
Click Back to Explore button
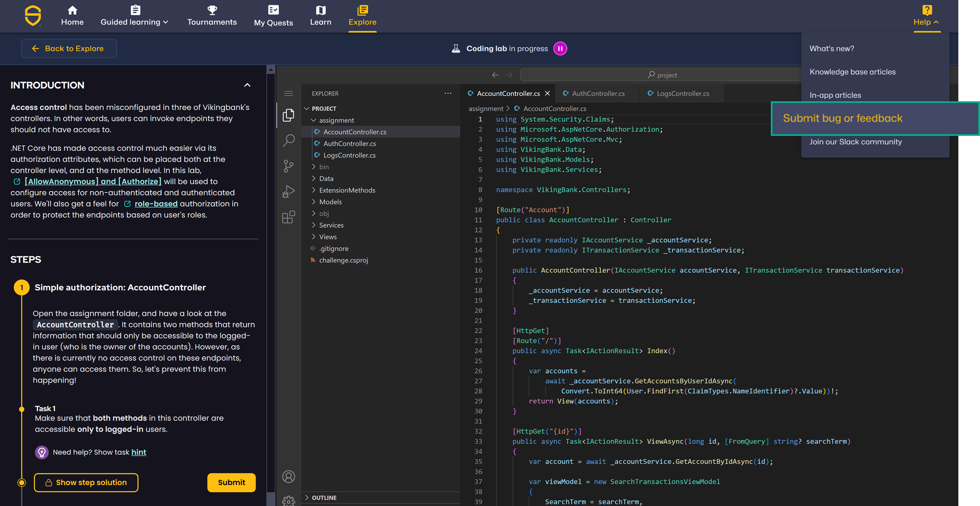point(69,48)
